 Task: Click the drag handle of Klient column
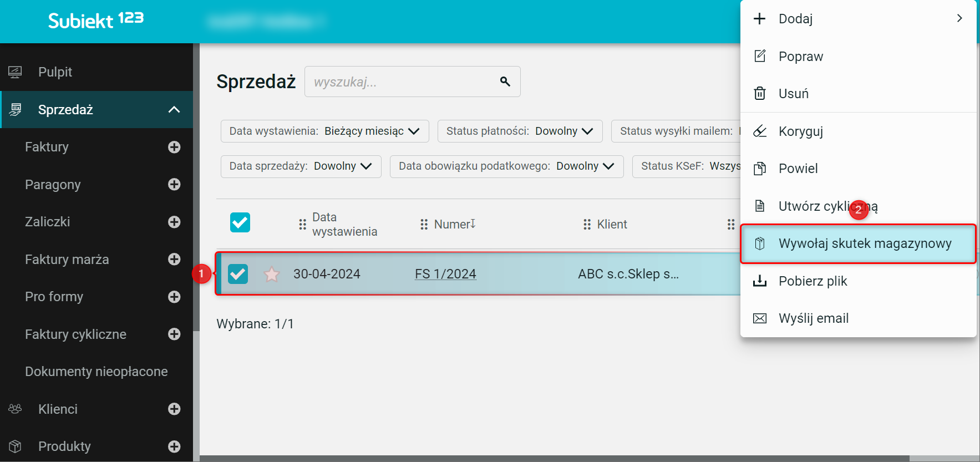pos(587,224)
